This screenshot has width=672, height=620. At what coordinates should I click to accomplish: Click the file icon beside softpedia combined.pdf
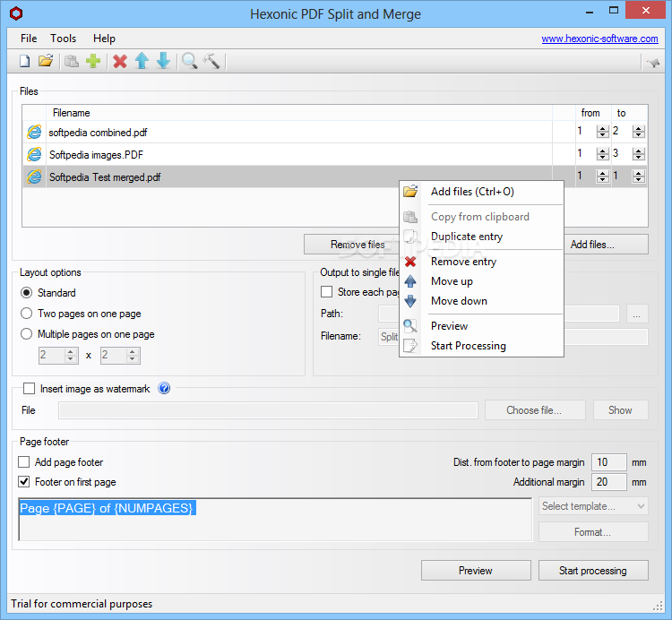tap(34, 132)
